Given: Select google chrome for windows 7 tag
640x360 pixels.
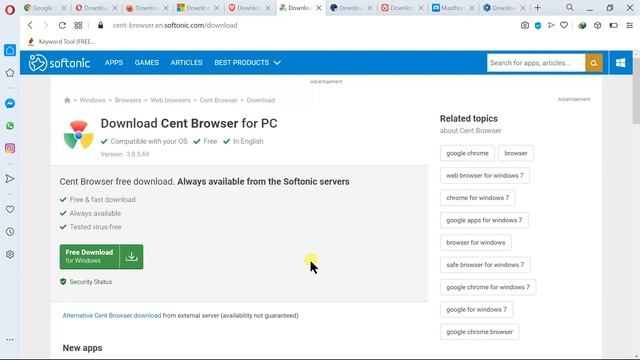Looking at the screenshot, I should [488, 287].
